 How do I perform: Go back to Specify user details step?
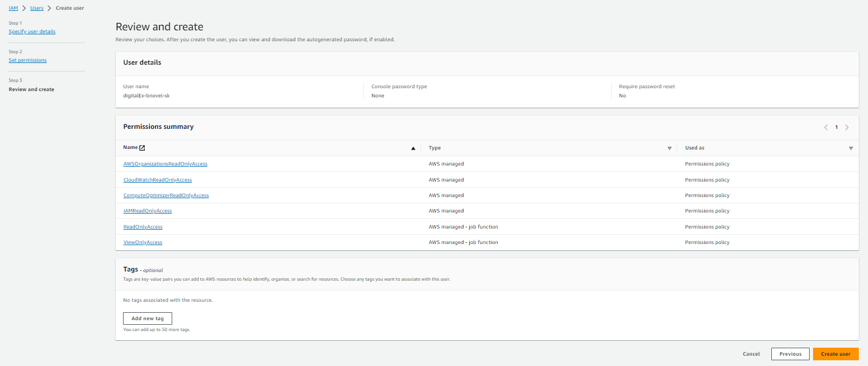32,32
